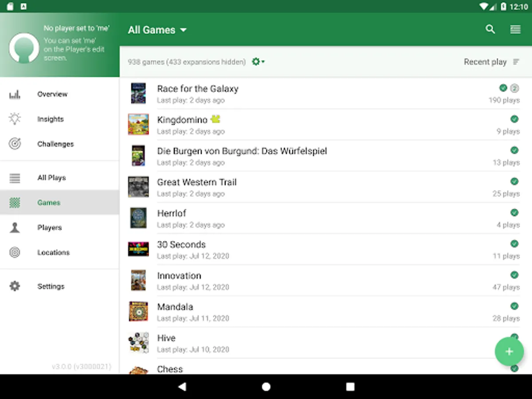Screen dimensions: 532x399
Task: Tap the green plus floating button
Action: click(509, 352)
